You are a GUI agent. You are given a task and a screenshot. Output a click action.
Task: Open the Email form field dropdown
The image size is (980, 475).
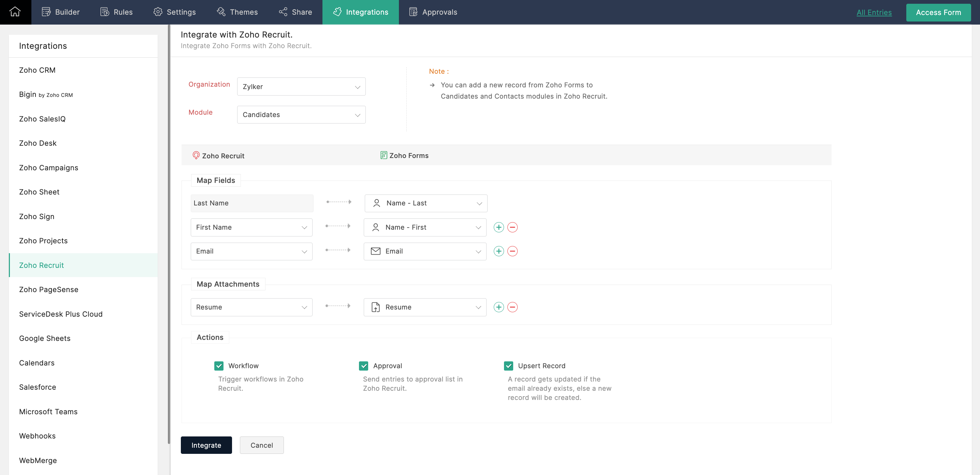(424, 251)
